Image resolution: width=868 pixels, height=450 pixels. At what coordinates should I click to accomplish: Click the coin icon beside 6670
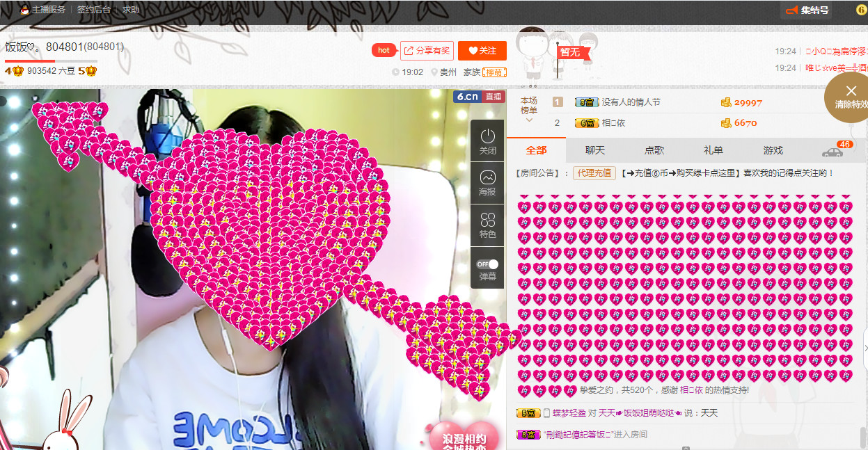[x=726, y=123]
